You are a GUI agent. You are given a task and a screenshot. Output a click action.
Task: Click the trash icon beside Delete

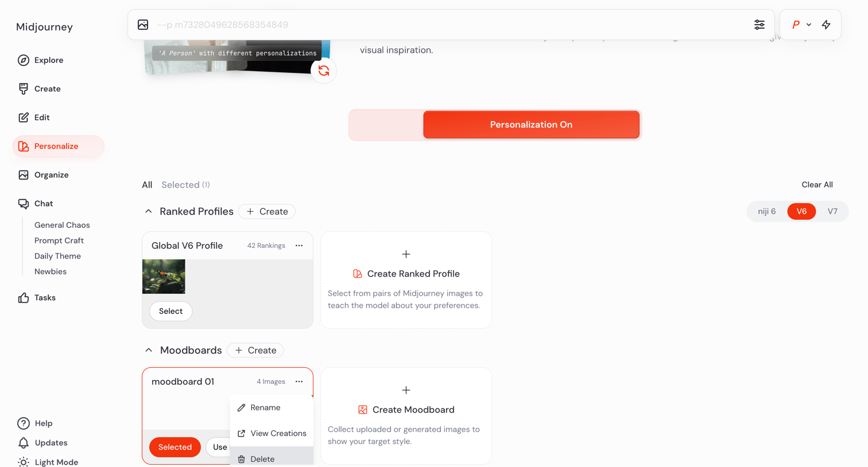click(242, 460)
